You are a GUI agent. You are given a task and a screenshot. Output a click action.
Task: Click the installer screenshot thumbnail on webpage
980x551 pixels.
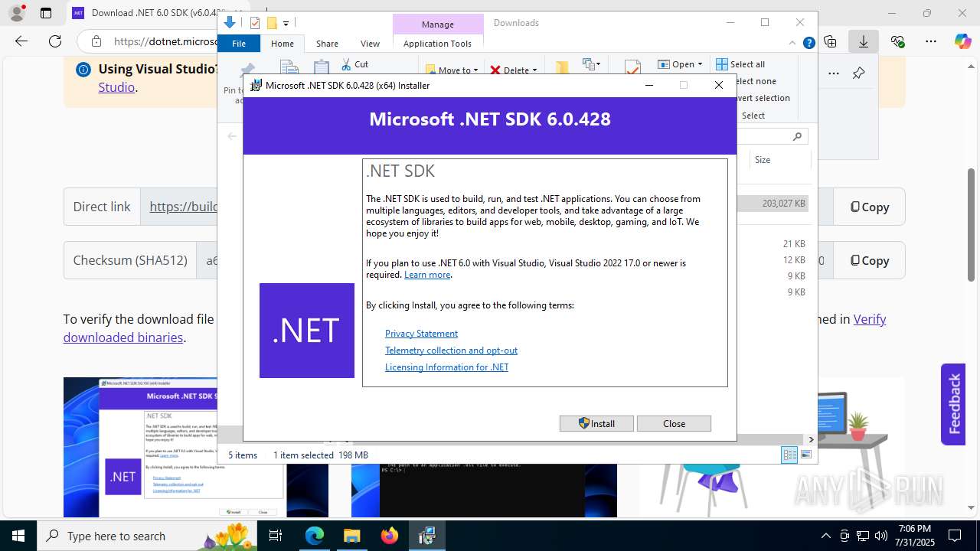tap(196, 447)
